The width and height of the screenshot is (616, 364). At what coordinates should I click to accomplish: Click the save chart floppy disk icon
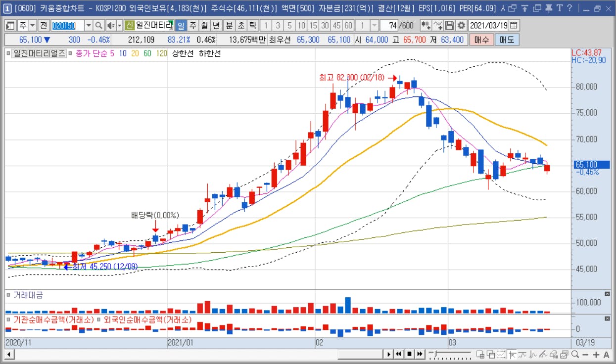point(449,26)
